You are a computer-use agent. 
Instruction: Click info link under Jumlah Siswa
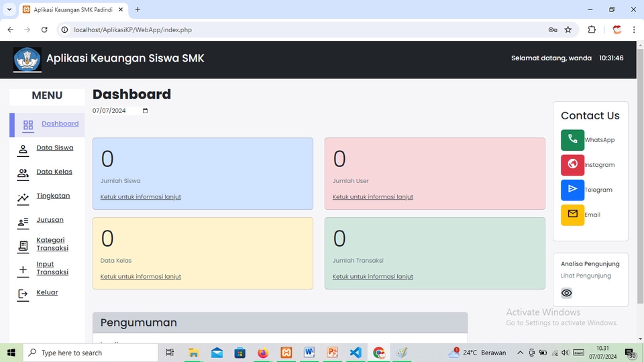point(140,197)
